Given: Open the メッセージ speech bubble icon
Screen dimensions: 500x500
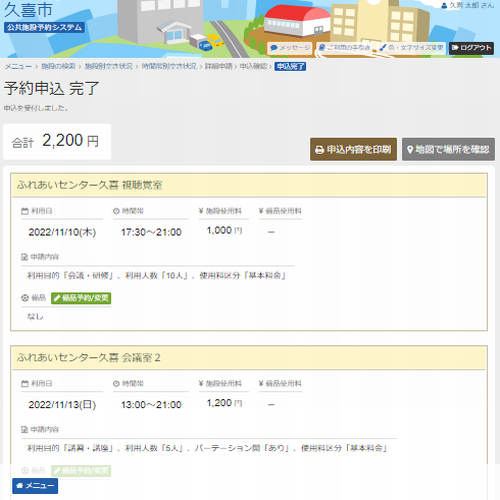Looking at the screenshot, I should [x=274, y=48].
